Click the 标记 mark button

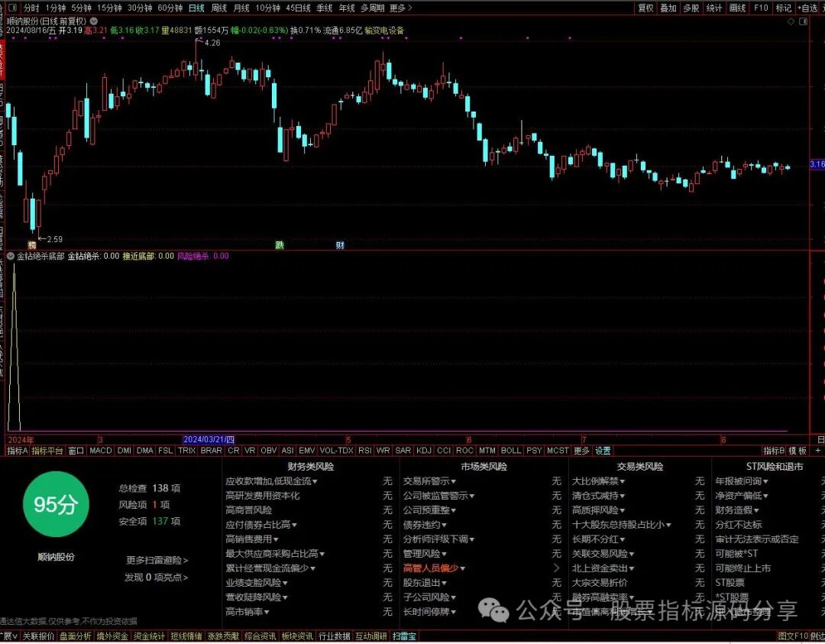(x=784, y=8)
